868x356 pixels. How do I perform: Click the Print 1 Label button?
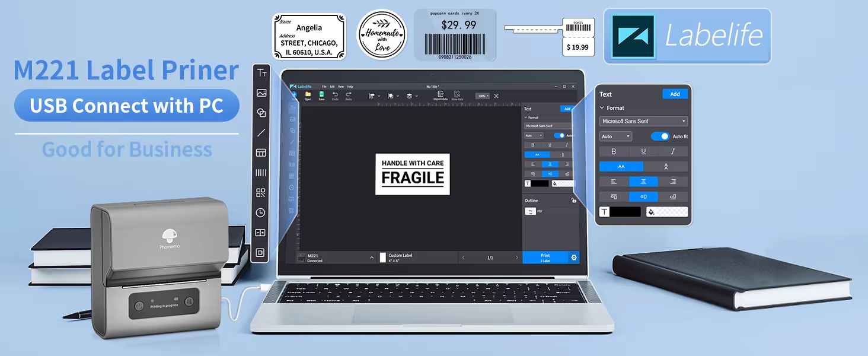pyautogui.click(x=545, y=258)
